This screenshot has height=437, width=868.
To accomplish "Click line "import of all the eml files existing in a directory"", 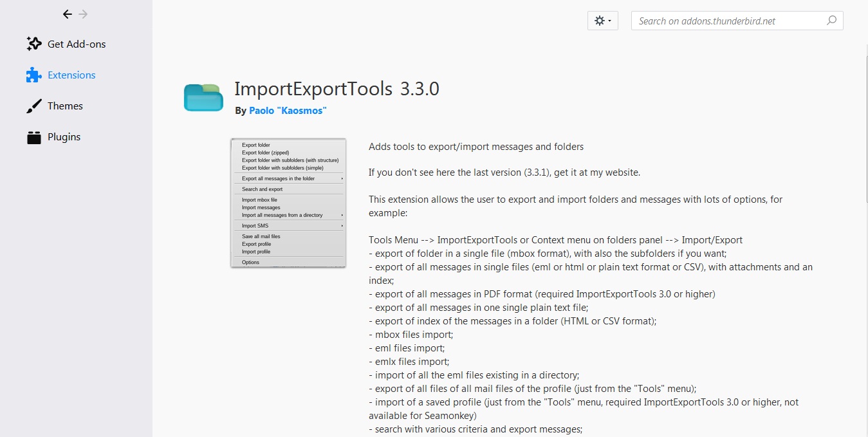I will pos(474,375).
